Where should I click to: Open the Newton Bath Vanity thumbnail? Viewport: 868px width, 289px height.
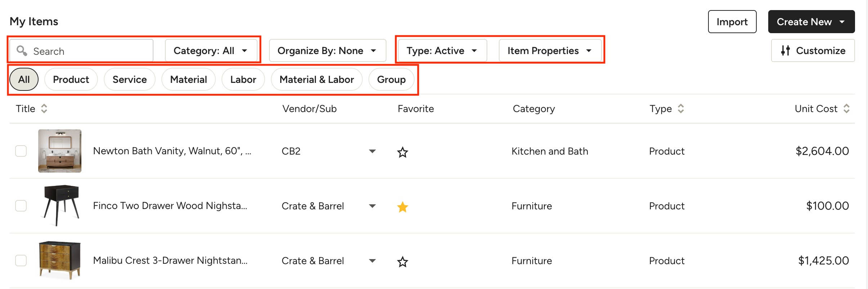click(60, 151)
